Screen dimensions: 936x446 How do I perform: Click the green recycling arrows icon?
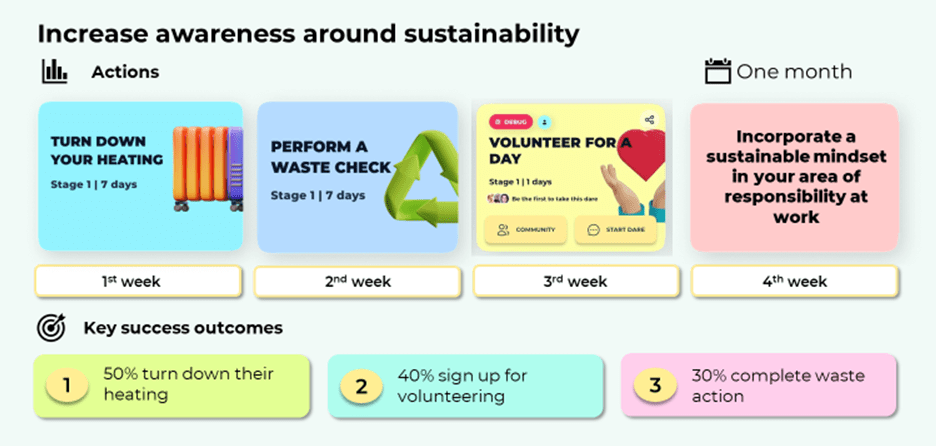click(x=421, y=178)
